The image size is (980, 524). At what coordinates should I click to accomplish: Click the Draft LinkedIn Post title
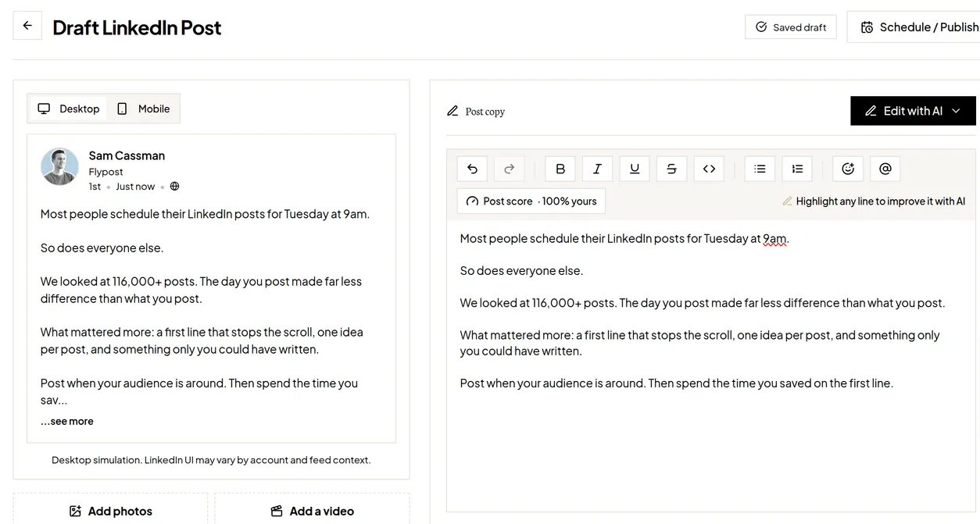click(137, 27)
